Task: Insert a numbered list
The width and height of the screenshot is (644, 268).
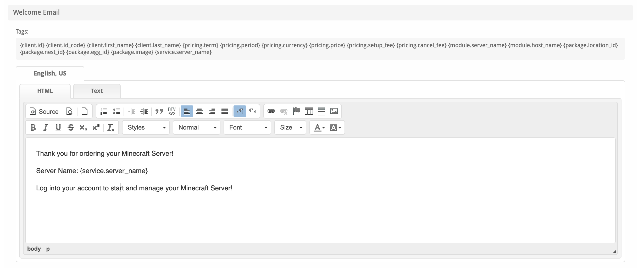Action: pyautogui.click(x=104, y=111)
